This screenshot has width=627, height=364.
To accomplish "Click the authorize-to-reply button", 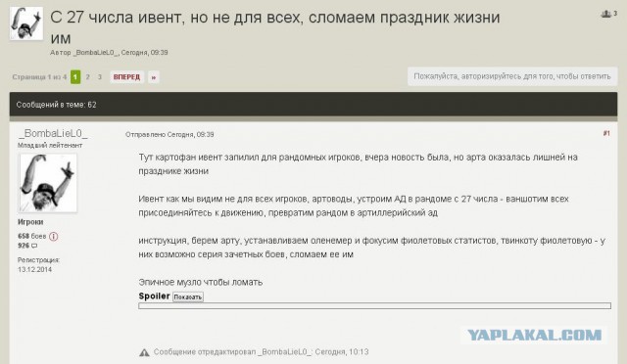I will tap(512, 76).
